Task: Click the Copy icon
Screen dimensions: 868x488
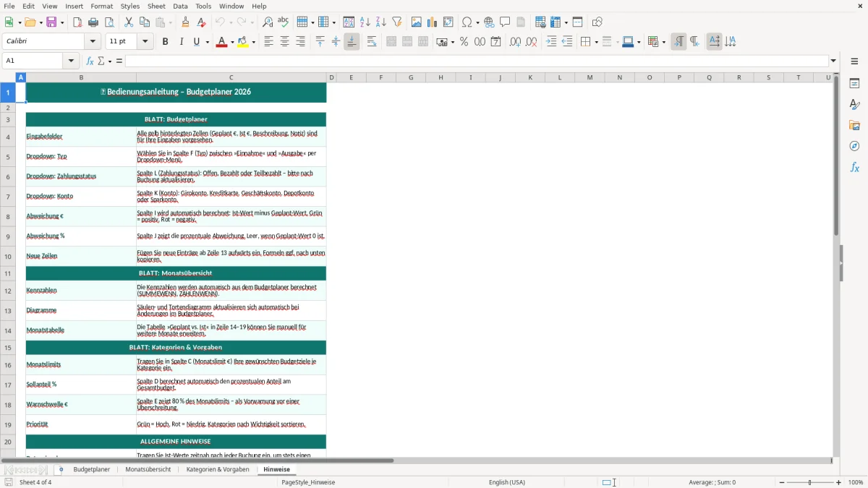Action: coord(145,22)
